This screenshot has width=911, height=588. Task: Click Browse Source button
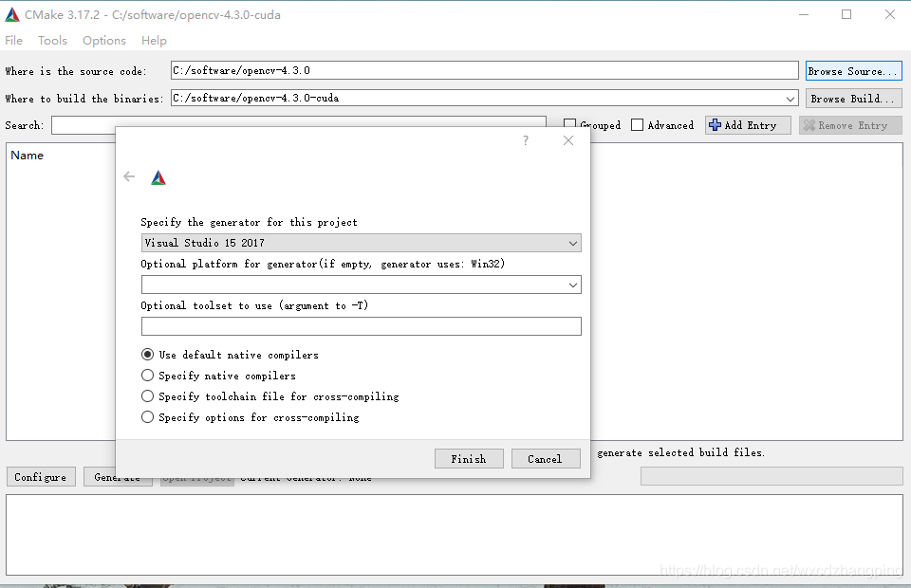pos(853,71)
